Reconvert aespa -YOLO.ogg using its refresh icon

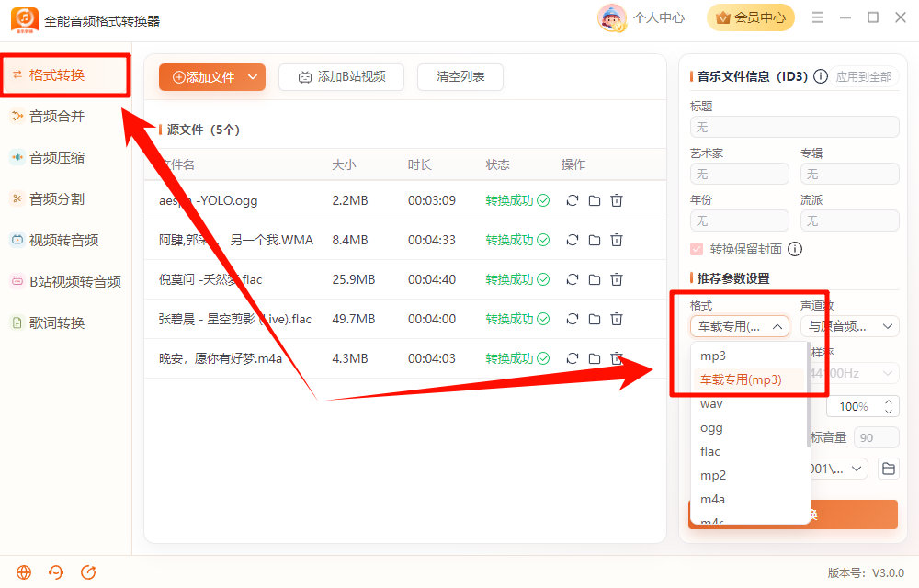tap(572, 200)
